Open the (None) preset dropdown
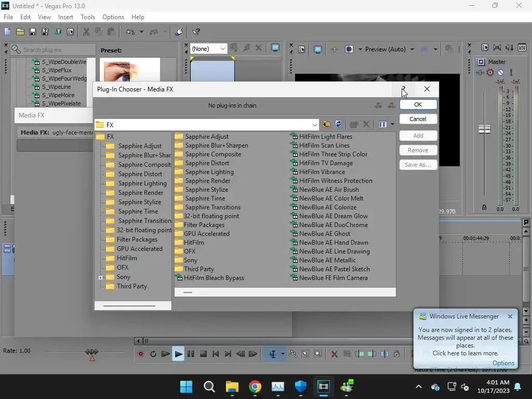Image resolution: width=532 pixels, height=399 pixels. pos(222,49)
